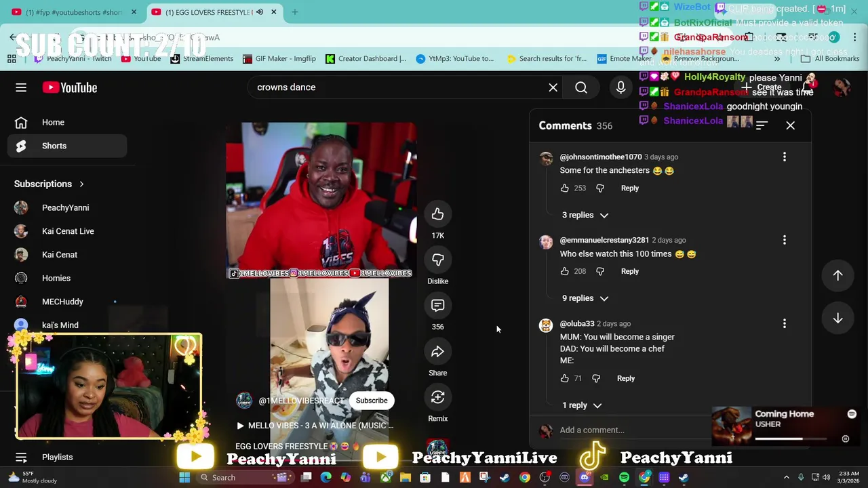Open the Remix option

(x=437, y=397)
